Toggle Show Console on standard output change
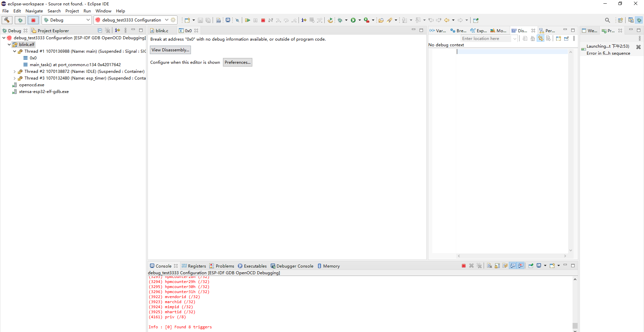Viewport: 644px width, 332px height. [513, 266]
